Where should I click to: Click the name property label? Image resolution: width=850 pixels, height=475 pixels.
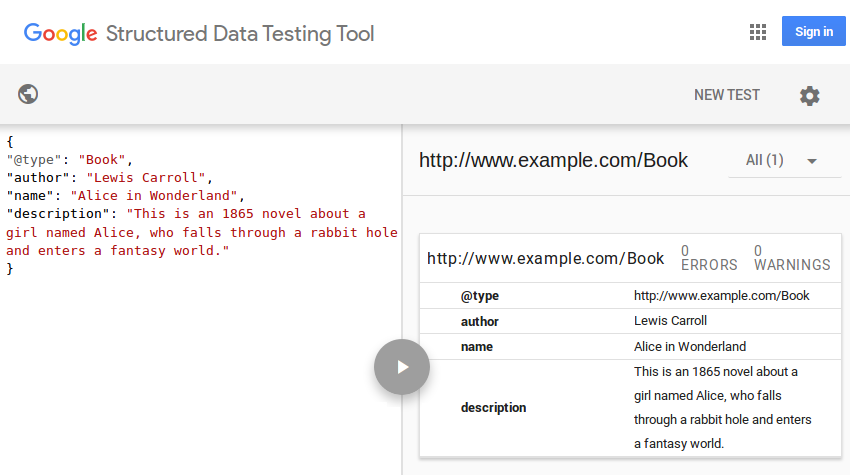[476, 347]
